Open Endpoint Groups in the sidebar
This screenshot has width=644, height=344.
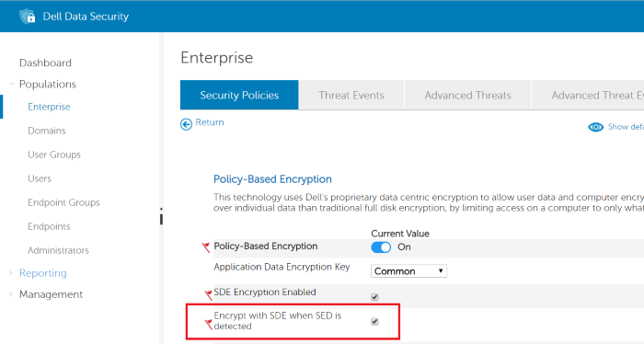[63, 202]
